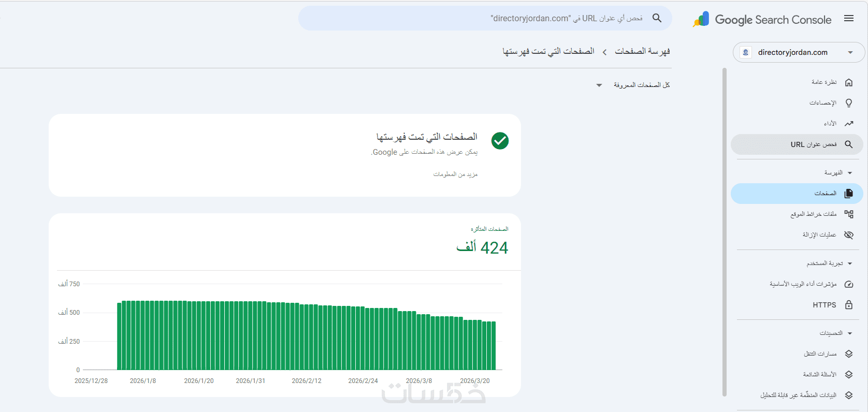This screenshot has height=412, width=868.
Task: Click the فحص عنوان URL magnifier icon
Action: tap(848, 144)
